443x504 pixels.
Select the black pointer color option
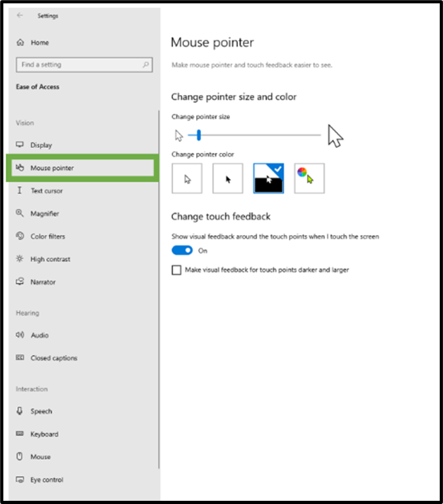[x=228, y=178]
